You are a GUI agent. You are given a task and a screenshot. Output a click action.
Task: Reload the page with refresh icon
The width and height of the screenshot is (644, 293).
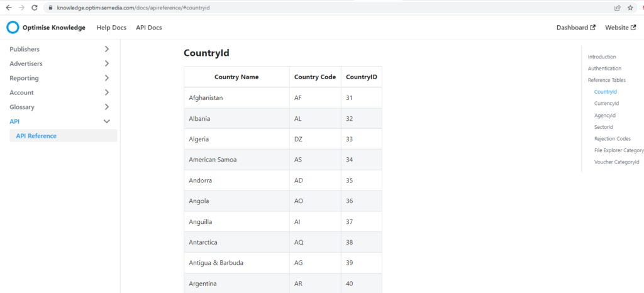pos(35,8)
